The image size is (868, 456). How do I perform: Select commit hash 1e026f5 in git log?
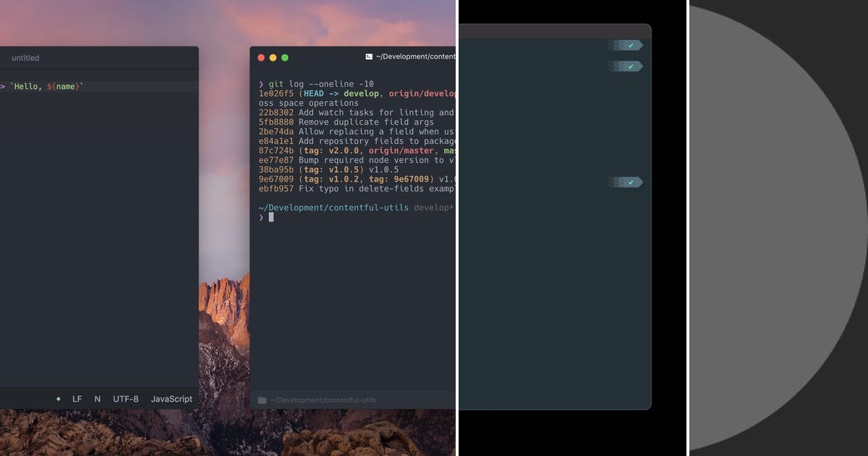point(276,93)
